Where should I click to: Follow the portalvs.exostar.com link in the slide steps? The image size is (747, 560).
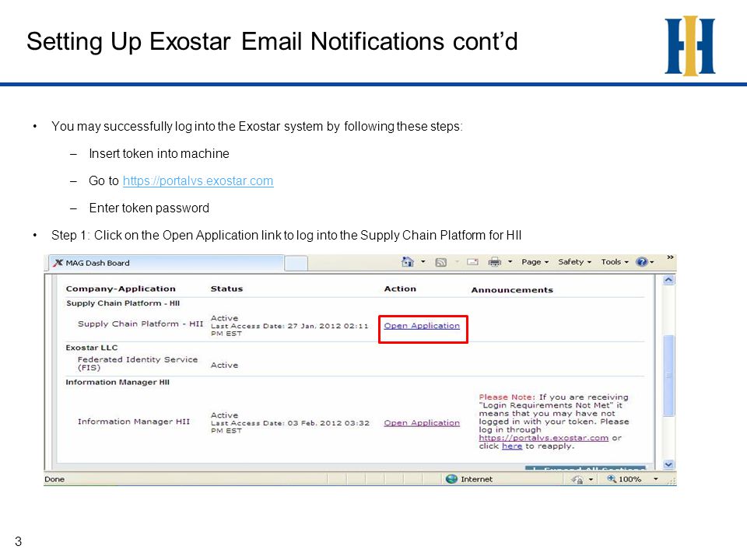(x=198, y=181)
